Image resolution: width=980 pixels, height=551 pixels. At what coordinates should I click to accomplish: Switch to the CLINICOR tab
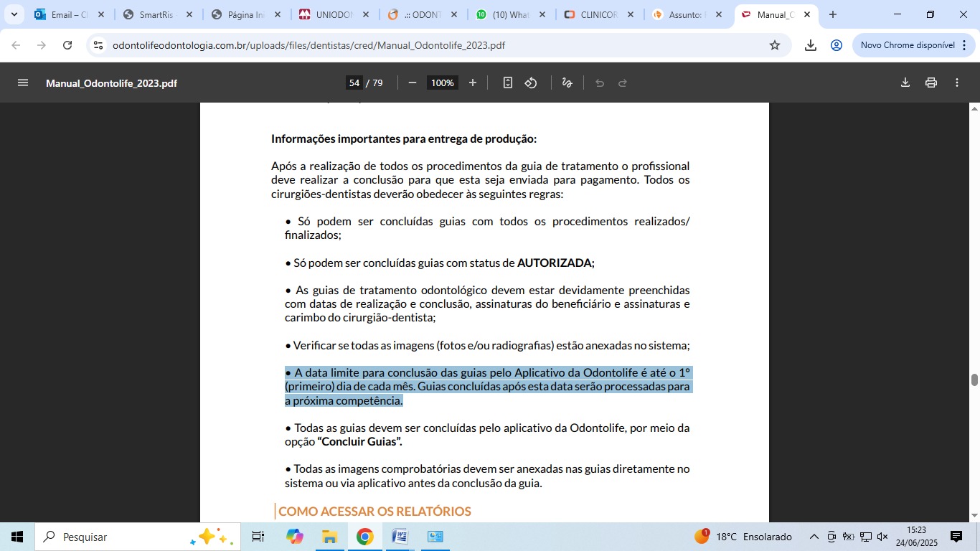click(x=600, y=14)
